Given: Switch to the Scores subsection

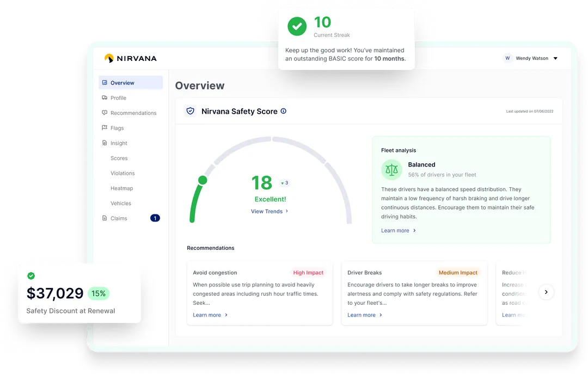Looking at the screenshot, I should click(119, 158).
